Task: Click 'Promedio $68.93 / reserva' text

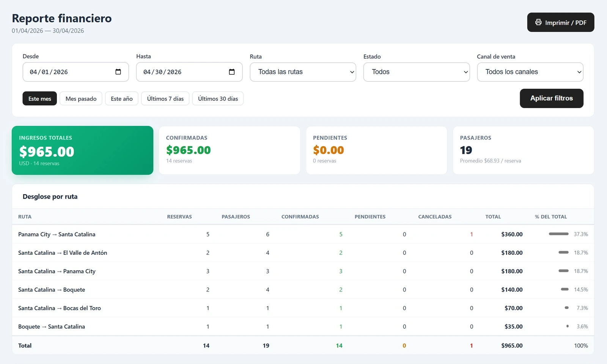Action: 491,161
